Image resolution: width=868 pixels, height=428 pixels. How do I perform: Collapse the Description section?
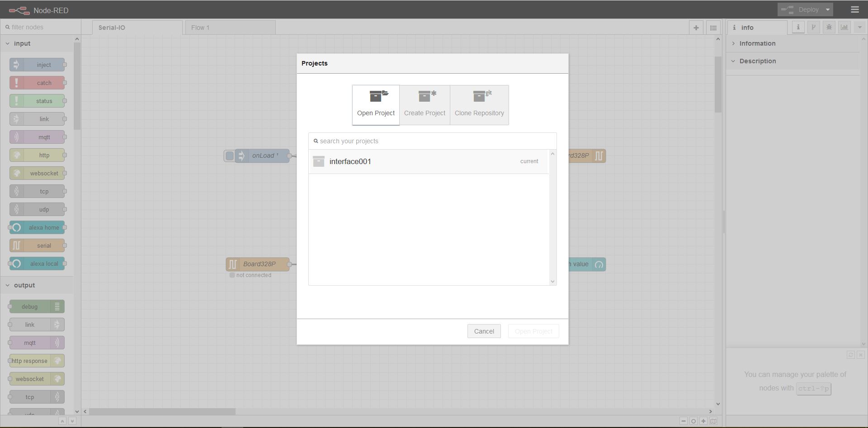(x=793, y=61)
